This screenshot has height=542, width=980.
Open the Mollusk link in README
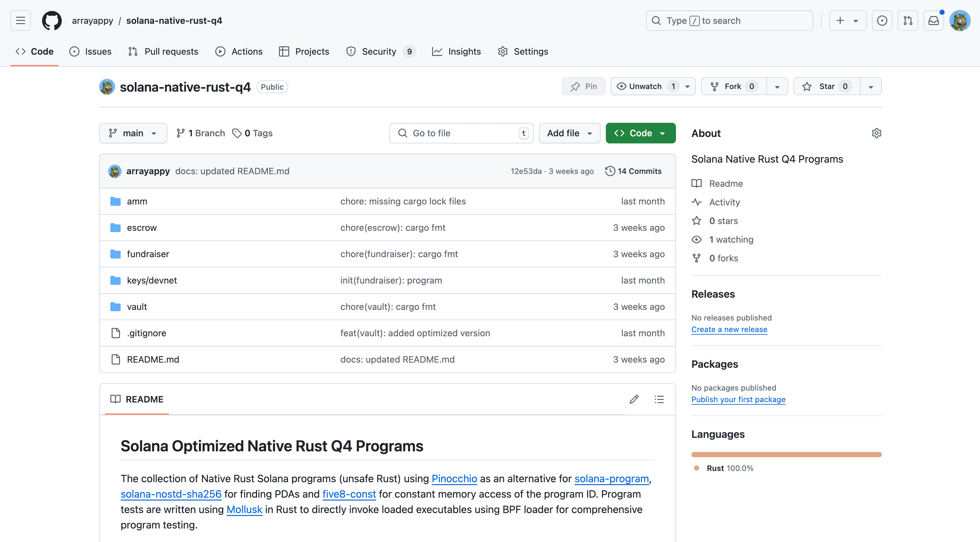(244, 510)
